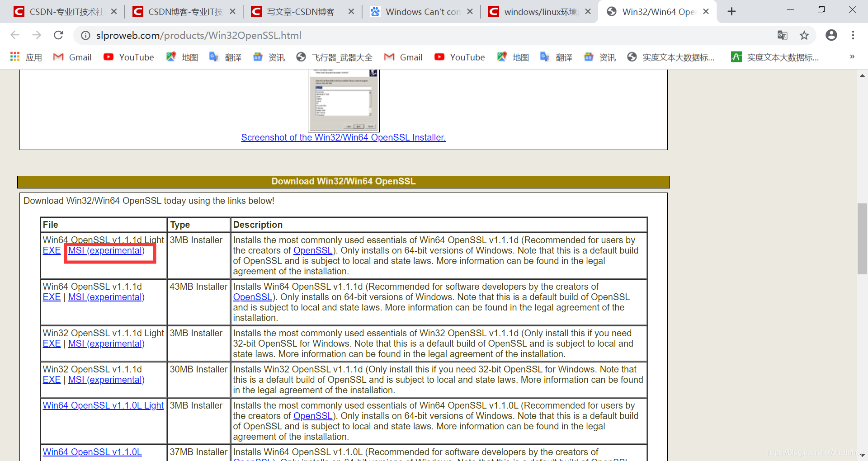Download Win64 OpenSSL v1.1.1d EXE
This screenshot has width=868, height=461.
point(52,297)
